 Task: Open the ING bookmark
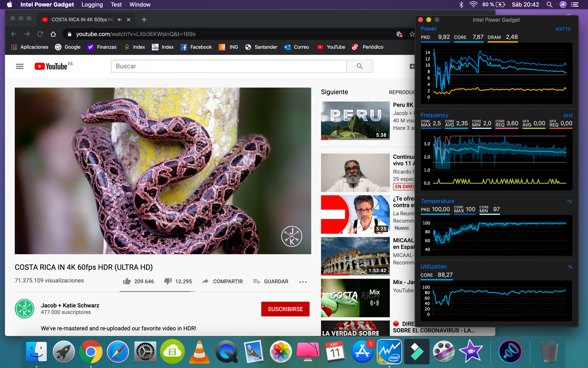point(229,47)
